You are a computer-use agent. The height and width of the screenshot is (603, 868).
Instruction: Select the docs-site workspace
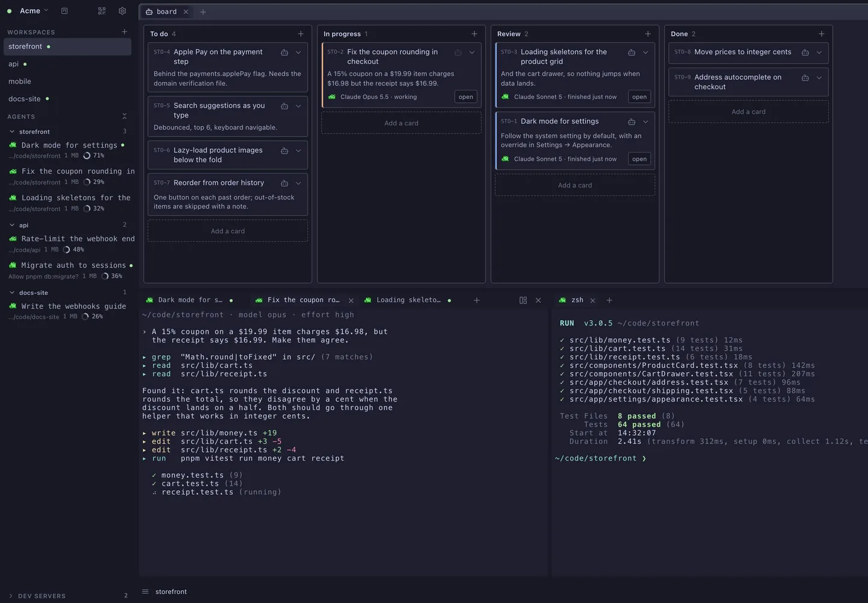[x=68, y=99]
